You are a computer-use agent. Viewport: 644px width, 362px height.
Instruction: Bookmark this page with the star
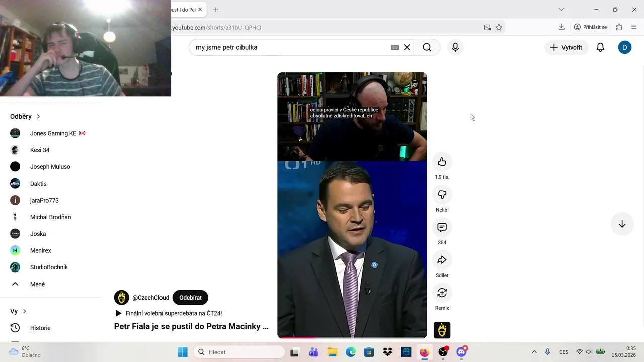499,27
